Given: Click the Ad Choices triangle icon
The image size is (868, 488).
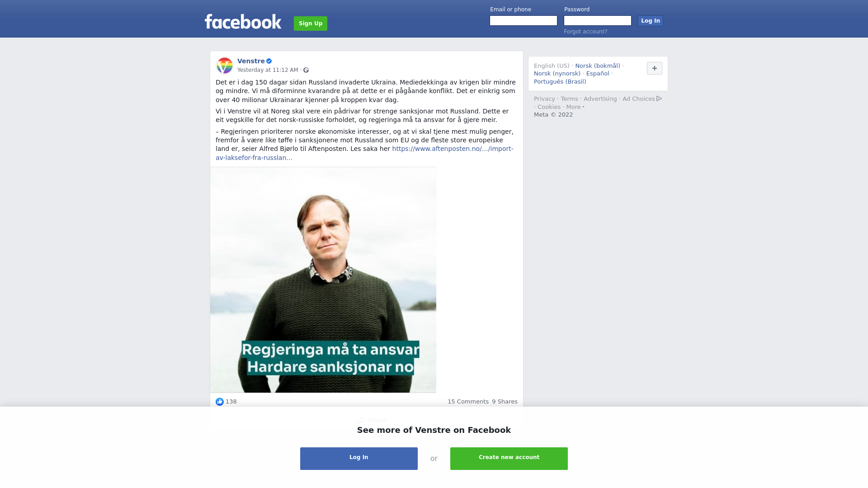Looking at the screenshot, I should pos(659,99).
